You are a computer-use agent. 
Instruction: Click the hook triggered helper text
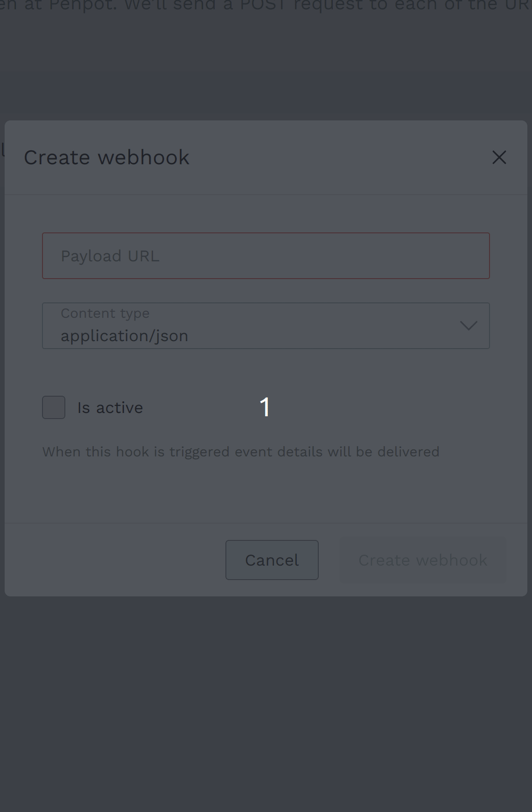(x=241, y=452)
